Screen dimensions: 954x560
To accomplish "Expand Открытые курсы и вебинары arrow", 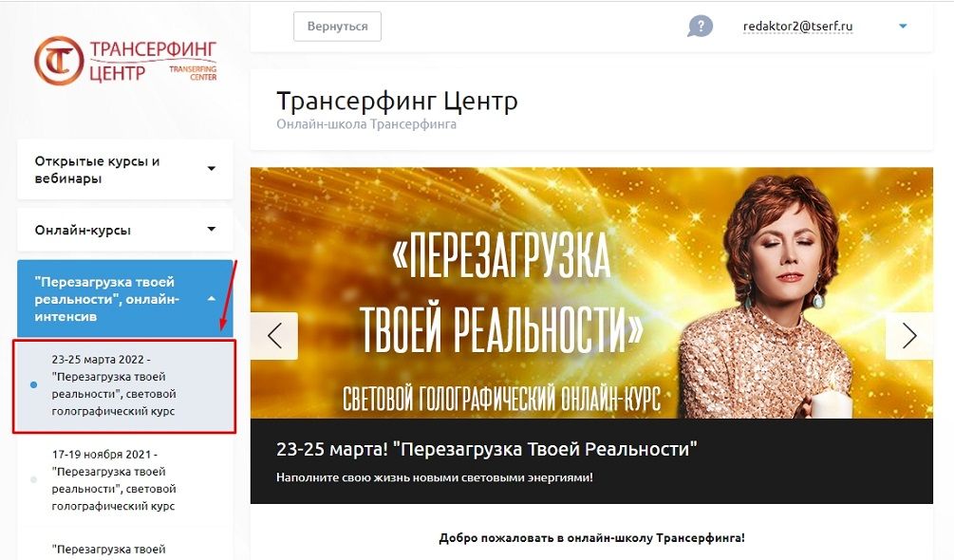I will [211, 168].
